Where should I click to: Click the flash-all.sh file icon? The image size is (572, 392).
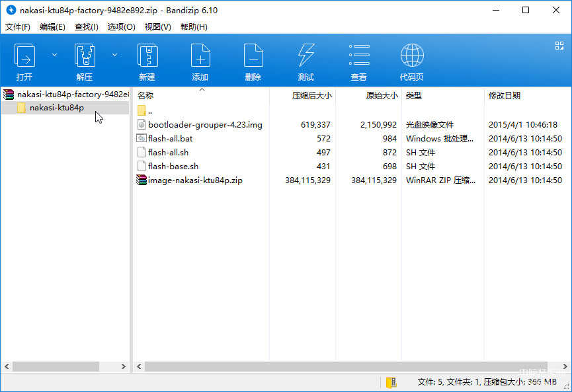142,153
